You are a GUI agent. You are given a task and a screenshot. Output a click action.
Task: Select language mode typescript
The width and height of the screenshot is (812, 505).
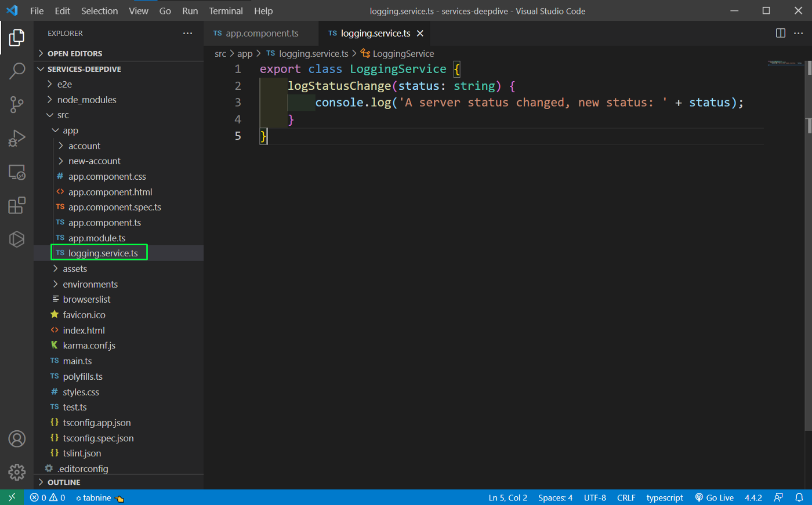(x=665, y=497)
